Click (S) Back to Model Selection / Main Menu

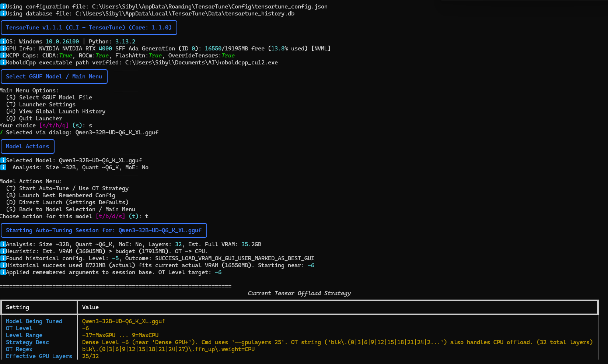coord(71,209)
